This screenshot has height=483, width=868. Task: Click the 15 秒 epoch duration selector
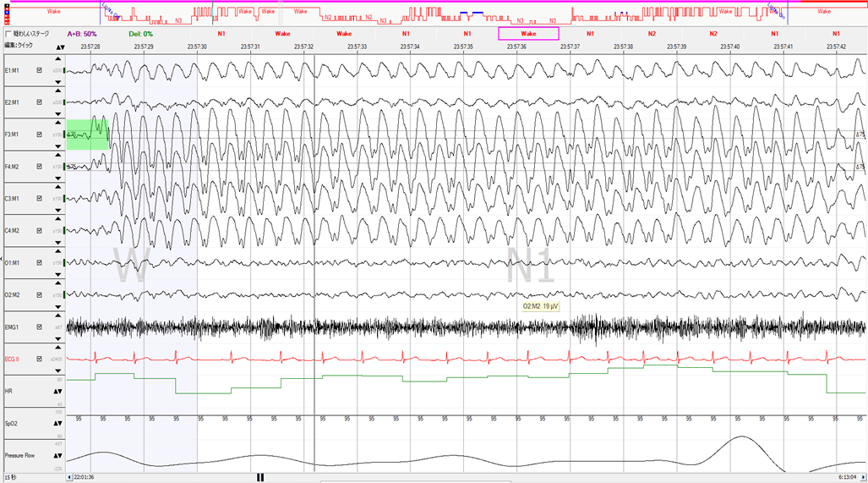click(x=12, y=477)
